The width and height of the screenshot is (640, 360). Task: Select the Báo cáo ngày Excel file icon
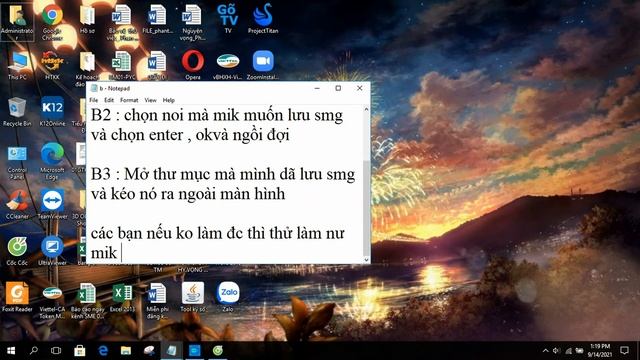pos(87,301)
